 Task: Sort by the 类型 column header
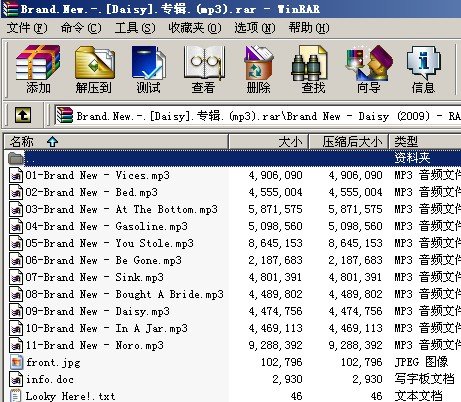(x=425, y=142)
